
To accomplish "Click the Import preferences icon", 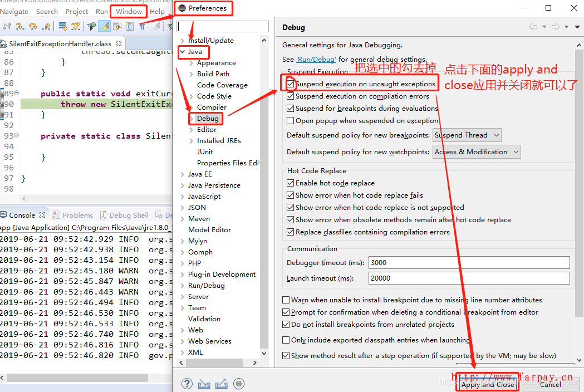I will [x=204, y=384].
